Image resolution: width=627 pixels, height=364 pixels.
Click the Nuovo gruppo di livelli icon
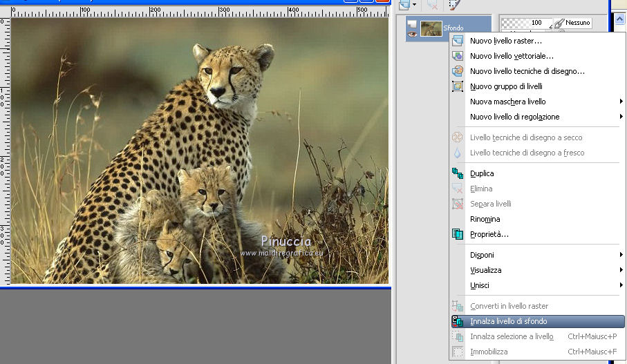tap(457, 86)
